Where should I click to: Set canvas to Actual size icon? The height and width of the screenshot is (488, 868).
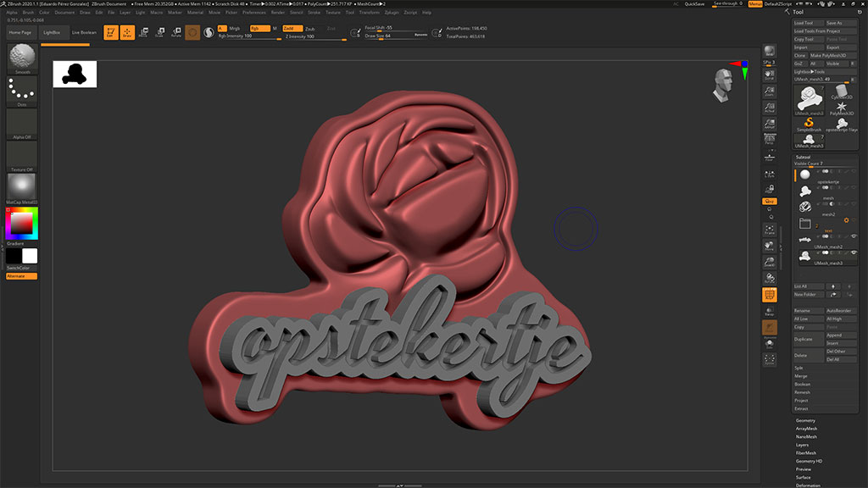pyautogui.click(x=770, y=108)
